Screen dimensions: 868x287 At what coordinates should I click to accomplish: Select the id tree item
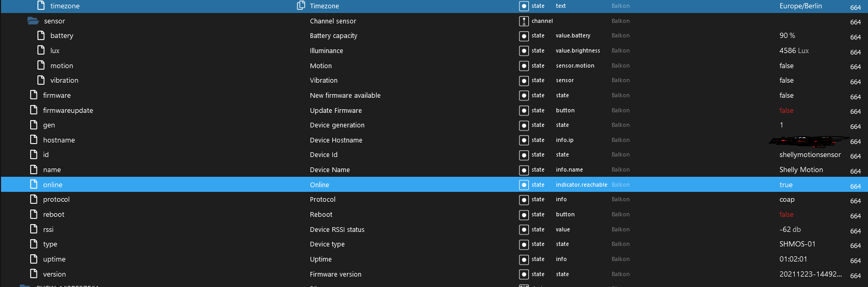click(x=46, y=154)
